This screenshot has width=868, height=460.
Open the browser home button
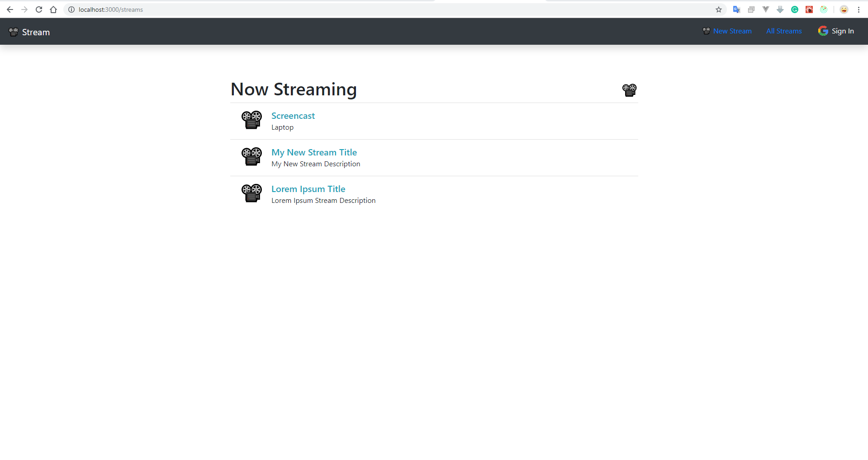[x=53, y=9]
